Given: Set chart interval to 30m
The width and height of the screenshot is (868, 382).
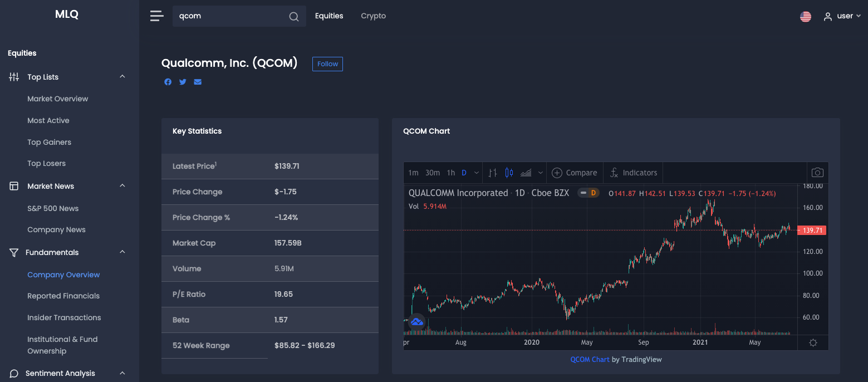Looking at the screenshot, I should point(433,173).
